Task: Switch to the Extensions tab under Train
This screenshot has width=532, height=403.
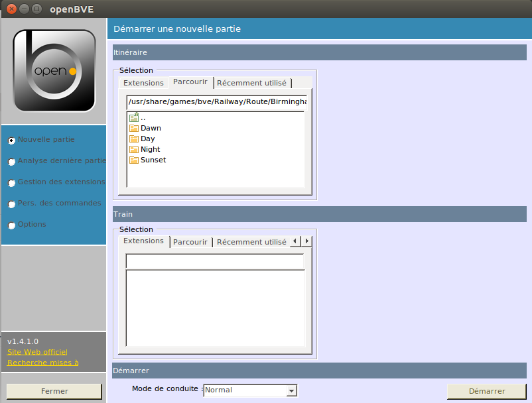Action: coord(143,241)
